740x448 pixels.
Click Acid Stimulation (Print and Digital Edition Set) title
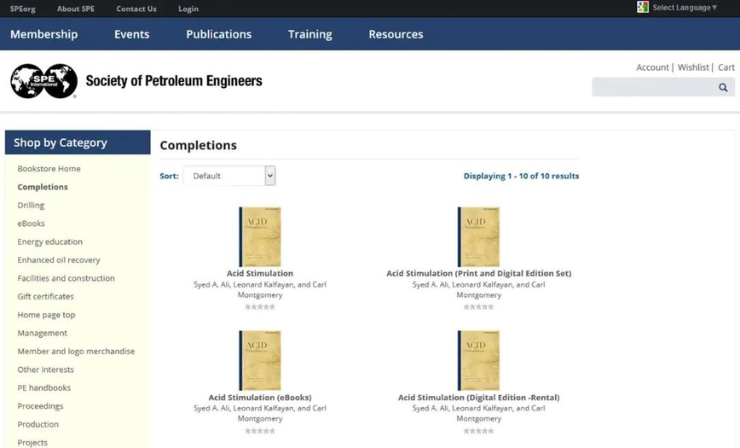(x=479, y=273)
